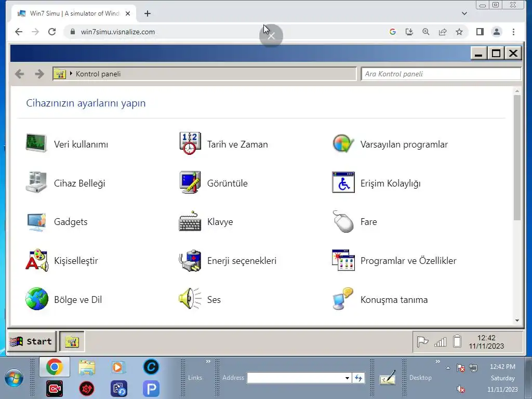Expand Links toolbar chevron
Viewport: 532px width, 399px height.
coord(208,362)
